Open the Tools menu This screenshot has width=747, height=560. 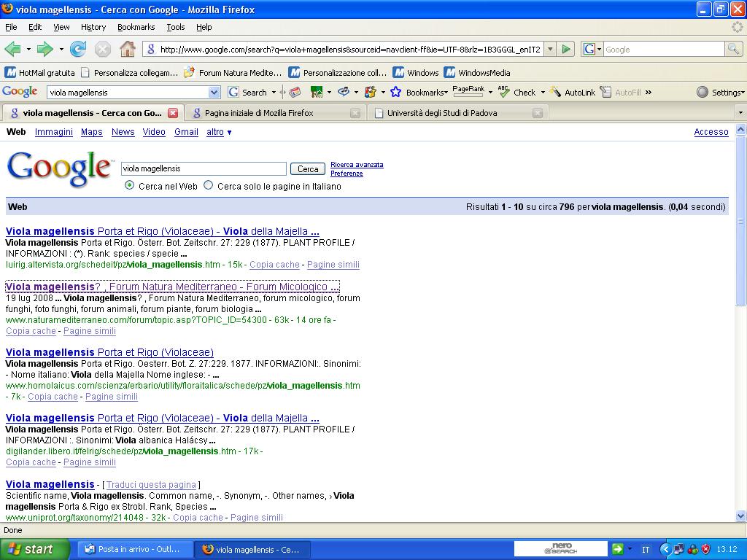tap(176, 27)
